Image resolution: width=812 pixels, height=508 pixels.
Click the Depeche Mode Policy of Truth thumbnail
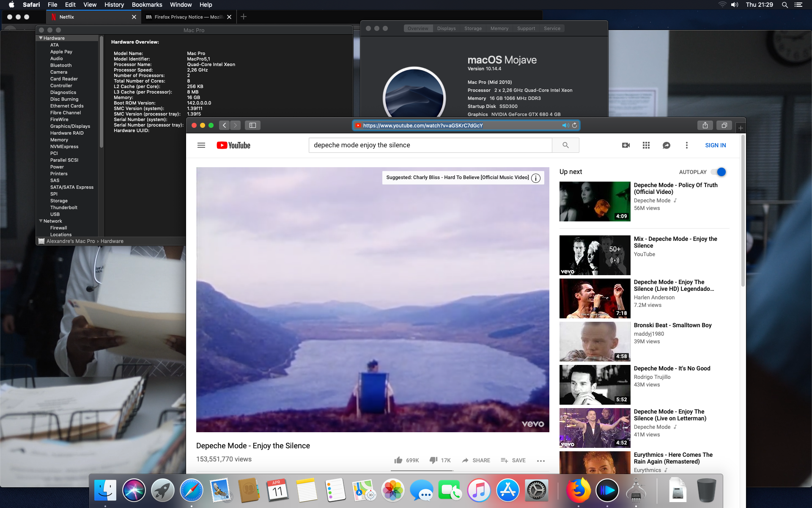594,202
